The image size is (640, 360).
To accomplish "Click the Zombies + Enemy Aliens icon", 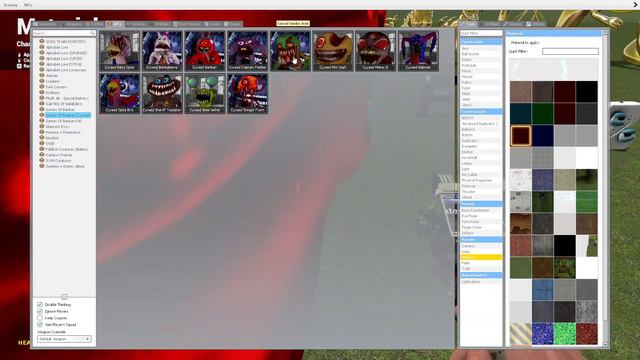I will [x=42, y=166].
